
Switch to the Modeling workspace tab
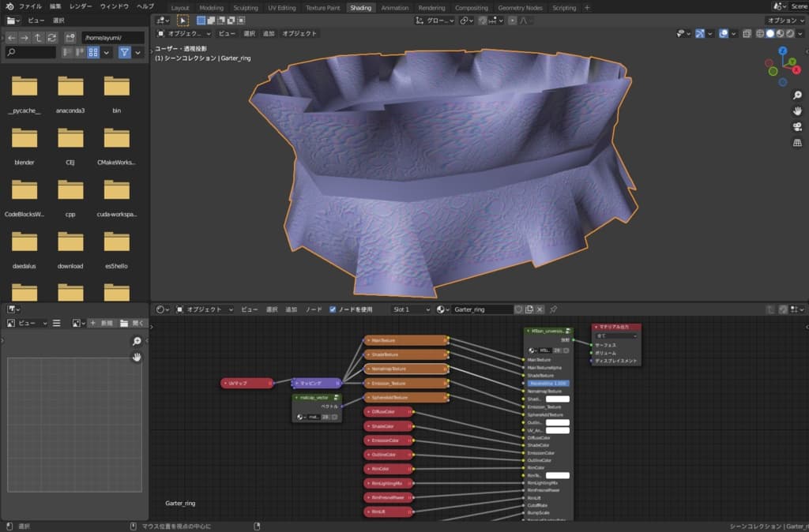(x=211, y=8)
